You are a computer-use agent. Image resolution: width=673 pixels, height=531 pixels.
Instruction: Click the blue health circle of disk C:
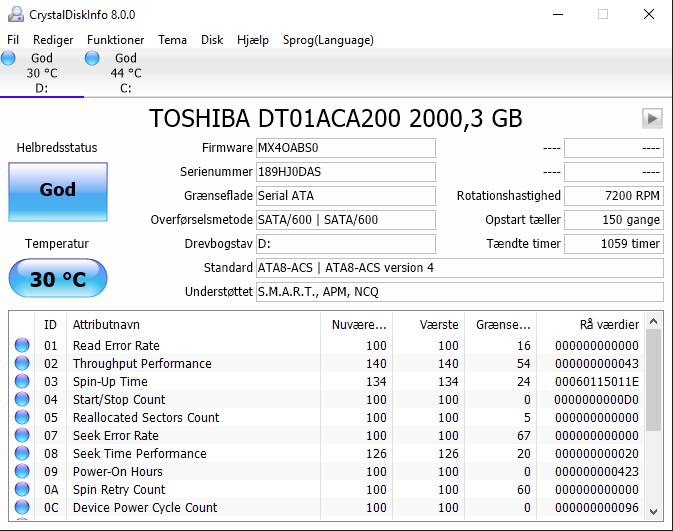click(92, 58)
